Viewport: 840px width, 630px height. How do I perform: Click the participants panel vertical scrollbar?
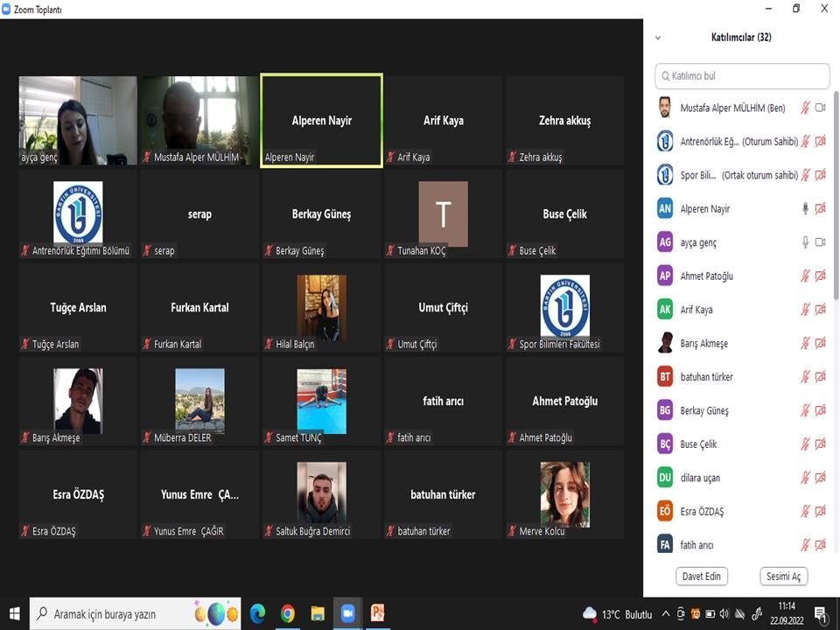pos(836,192)
